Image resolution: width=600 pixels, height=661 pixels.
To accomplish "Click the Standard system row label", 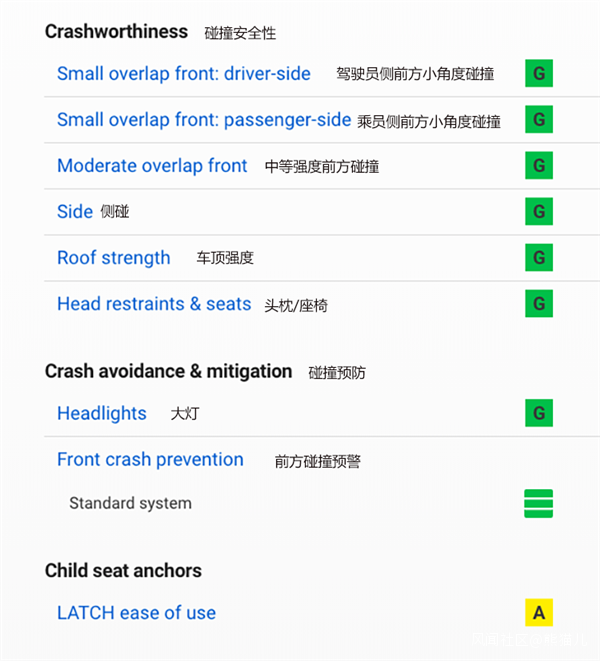I will (x=130, y=503).
